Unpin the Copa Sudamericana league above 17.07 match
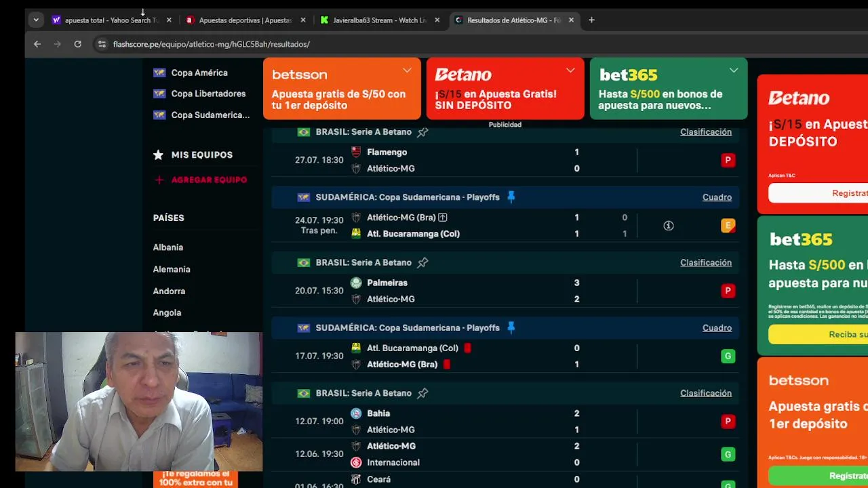868x488 pixels. (511, 328)
